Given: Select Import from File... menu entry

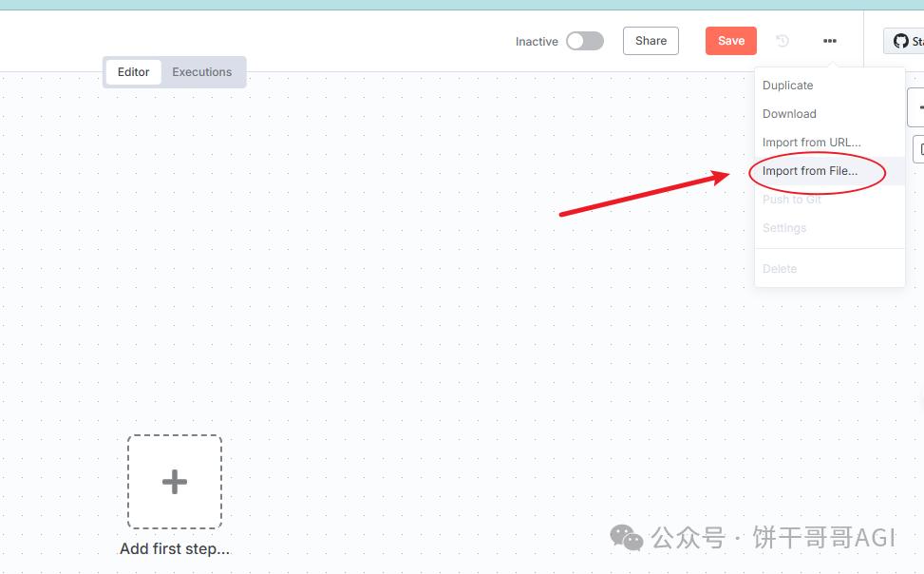Looking at the screenshot, I should point(809,171).
